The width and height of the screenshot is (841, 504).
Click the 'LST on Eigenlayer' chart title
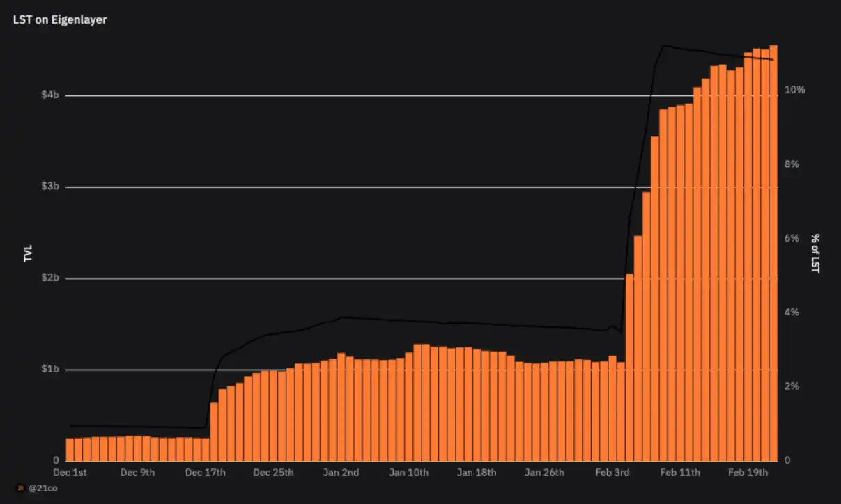[x=60, y=19]
